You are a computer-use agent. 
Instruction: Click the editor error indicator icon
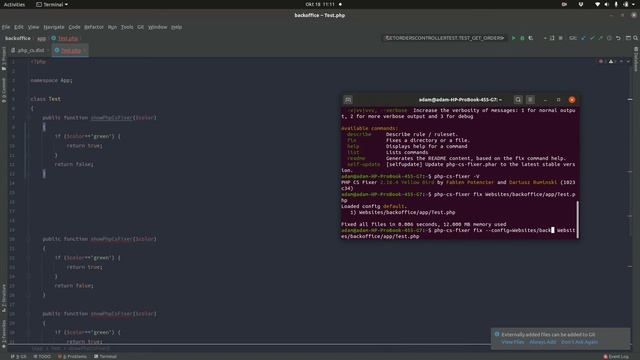(x=601, y=62)
